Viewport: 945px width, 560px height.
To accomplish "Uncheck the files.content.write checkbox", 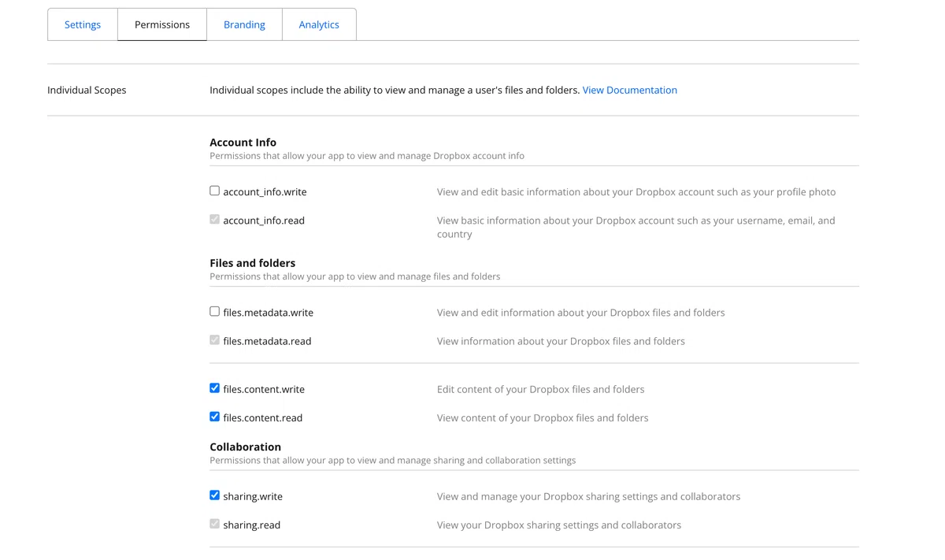I will [x=214, y=388].
